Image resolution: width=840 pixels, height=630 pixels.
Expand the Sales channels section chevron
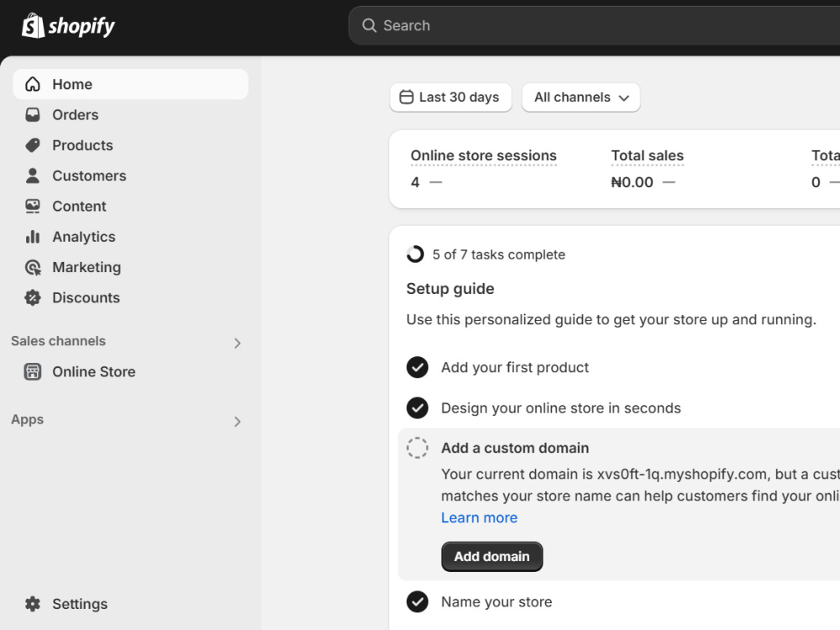[x=238, y=344]
